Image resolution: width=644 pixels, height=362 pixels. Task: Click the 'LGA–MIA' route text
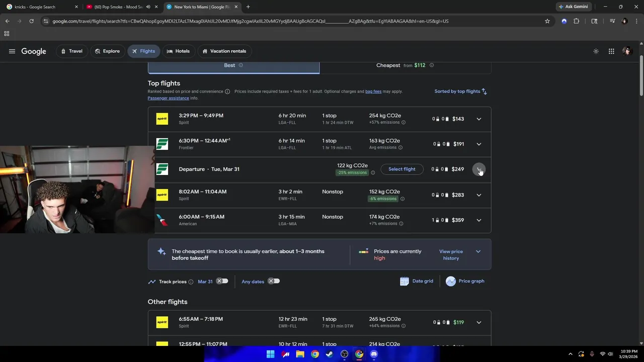tap(288, 224)
